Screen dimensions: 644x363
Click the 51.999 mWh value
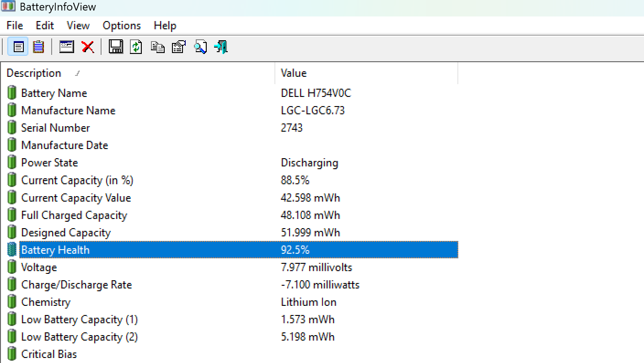pyautogui.click(x=311, y=232)
